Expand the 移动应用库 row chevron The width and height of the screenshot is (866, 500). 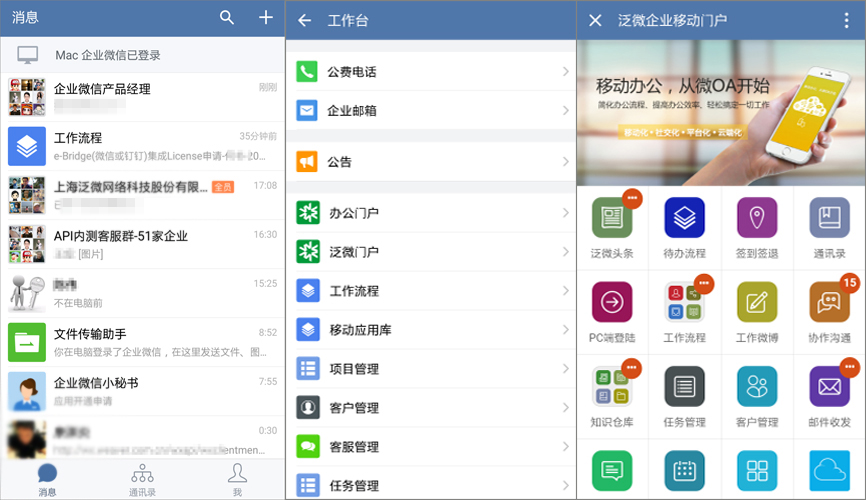566,330
